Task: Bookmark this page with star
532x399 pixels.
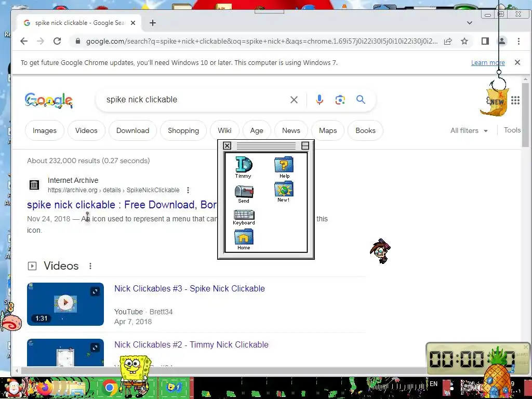Action: pyautogui.click(x=464, y=42)
